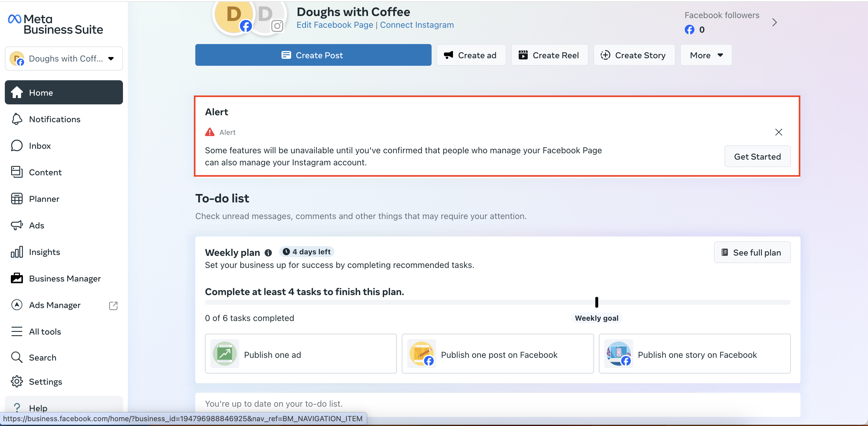Dismiss the alert with X icon
The height and width of the screenshot is (426, 868).
(778, 132)
